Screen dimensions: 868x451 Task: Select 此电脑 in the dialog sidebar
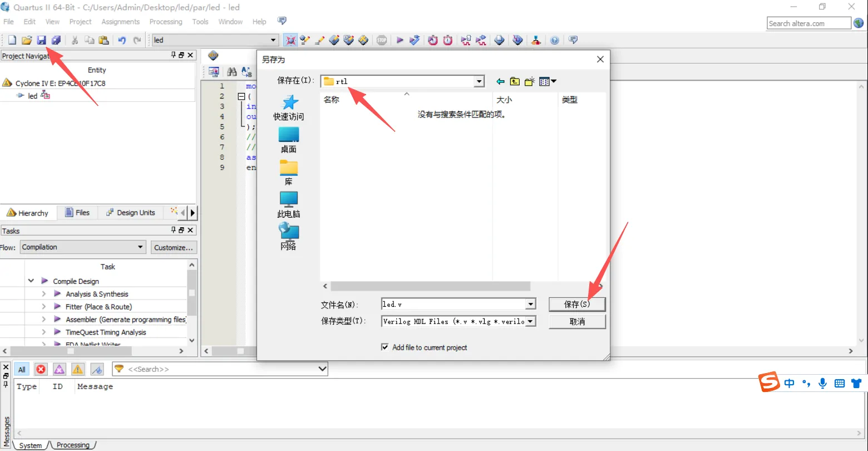288,205
